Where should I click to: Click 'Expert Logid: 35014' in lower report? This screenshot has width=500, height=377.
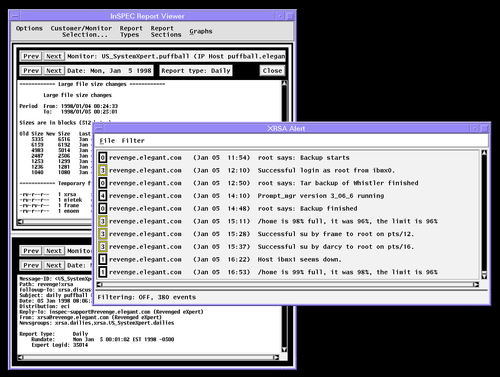(x=60, y=345)
